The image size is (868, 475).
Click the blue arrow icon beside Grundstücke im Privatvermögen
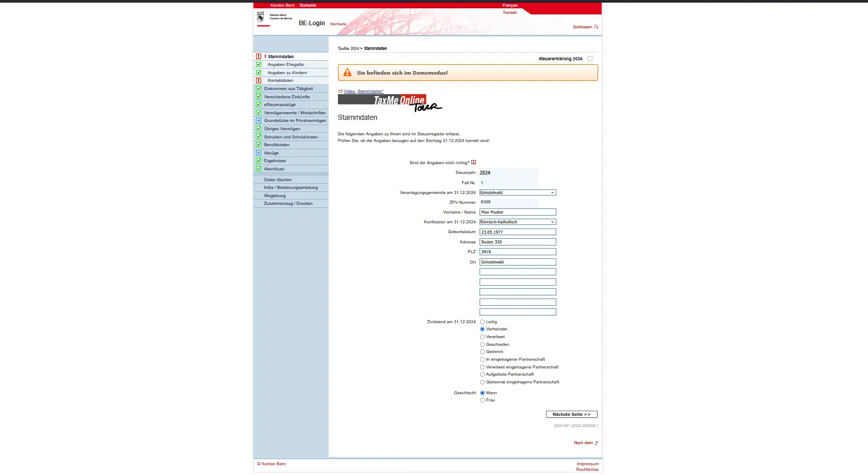[259, 121]
